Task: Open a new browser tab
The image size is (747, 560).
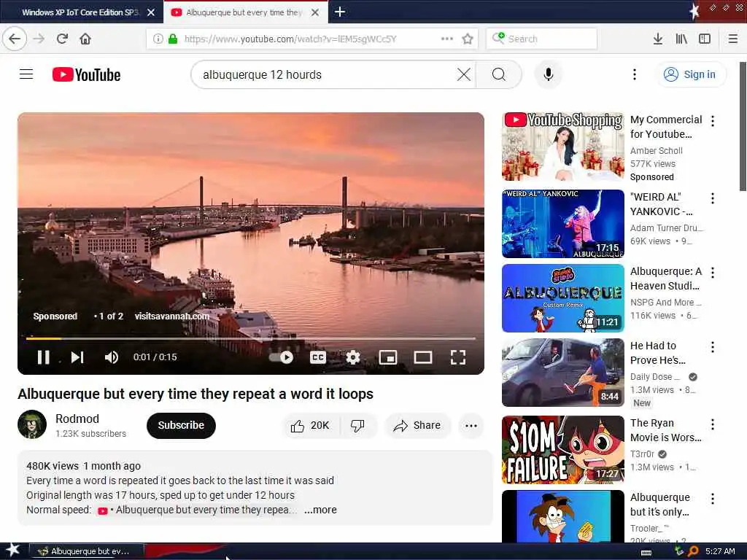Action: click(x=340, y=12)
